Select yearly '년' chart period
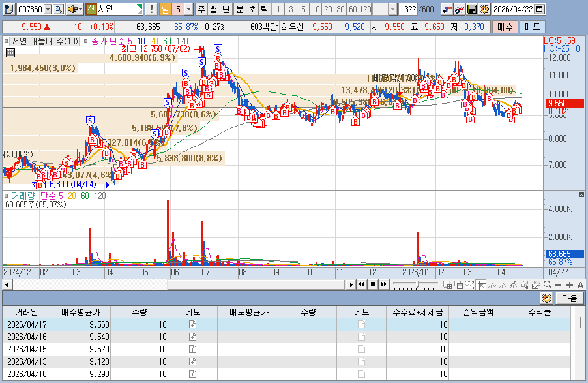 [x=226, y=9]
